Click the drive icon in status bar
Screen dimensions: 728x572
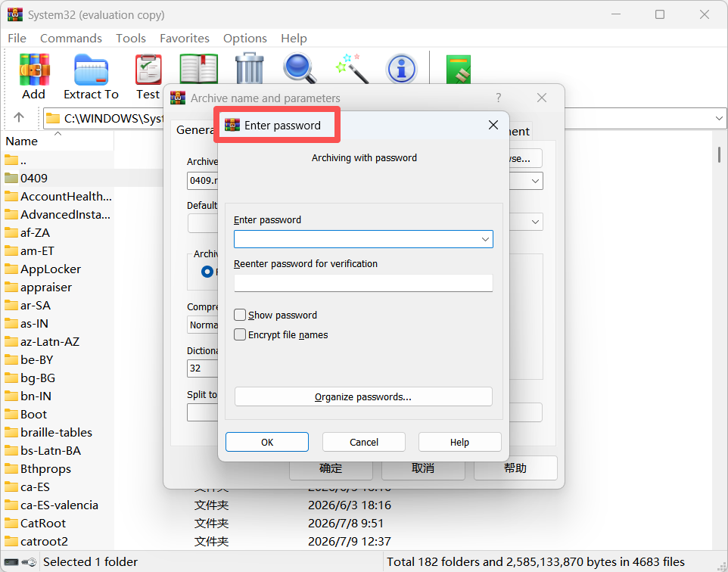pos(11,562)
